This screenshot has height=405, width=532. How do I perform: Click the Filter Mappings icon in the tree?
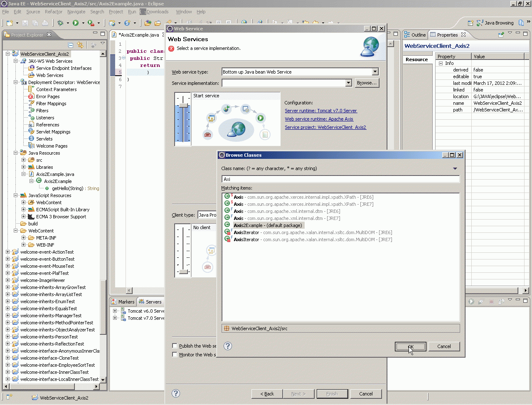(31, 104)
